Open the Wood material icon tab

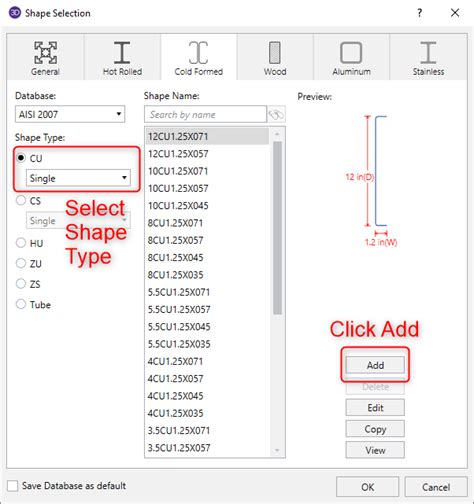point(275,52)
